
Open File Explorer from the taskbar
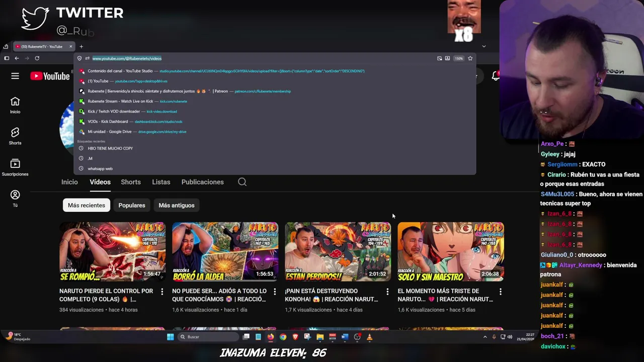[x=320, y=337]
